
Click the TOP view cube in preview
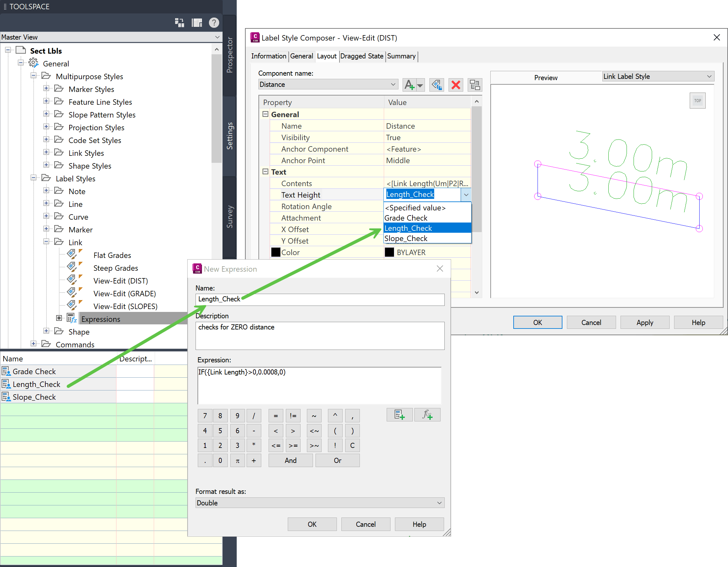[697, 101]
